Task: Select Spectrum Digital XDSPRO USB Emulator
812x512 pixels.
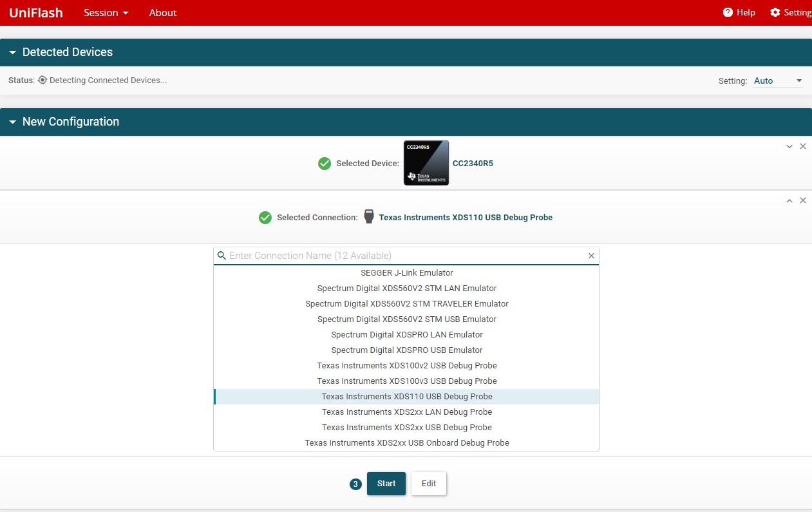Action: tap(406, 350)
